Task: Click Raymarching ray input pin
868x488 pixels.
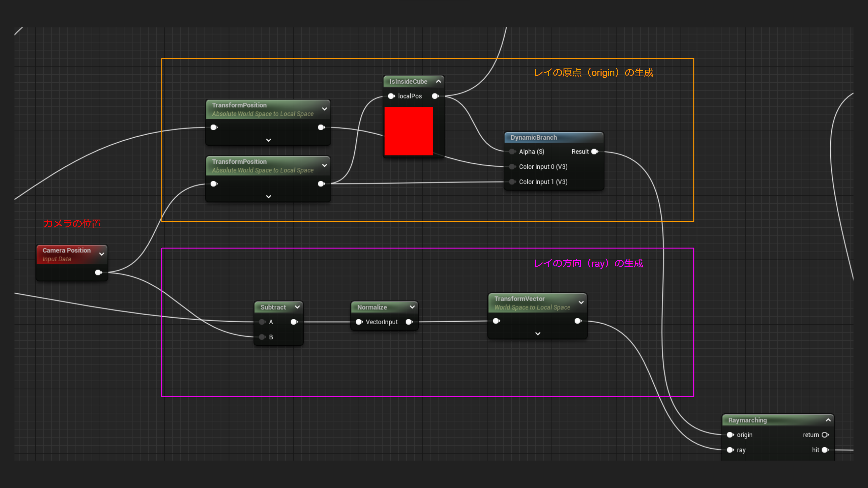Action: click(730, 450)
